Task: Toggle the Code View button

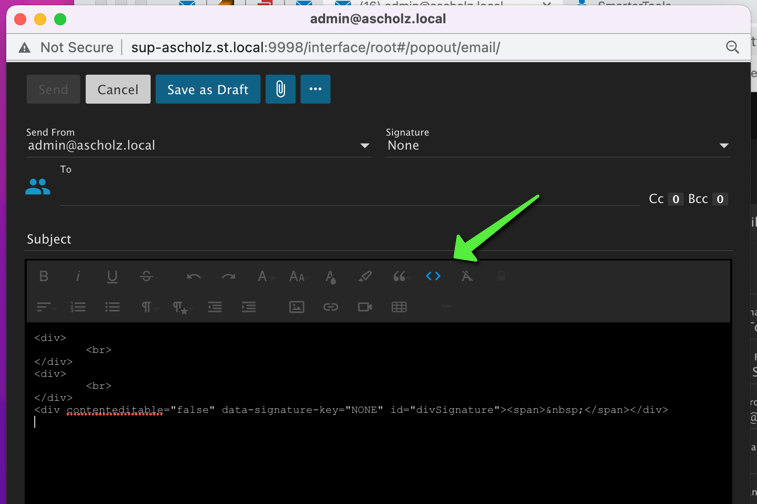Action: [433, 276]
